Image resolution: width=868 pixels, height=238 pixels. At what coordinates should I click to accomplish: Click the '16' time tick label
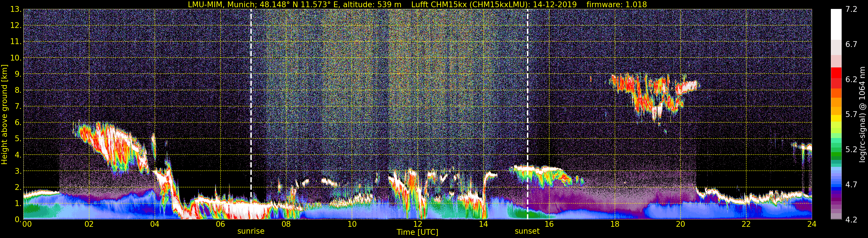pyautogui.click(x=549, y=224)
